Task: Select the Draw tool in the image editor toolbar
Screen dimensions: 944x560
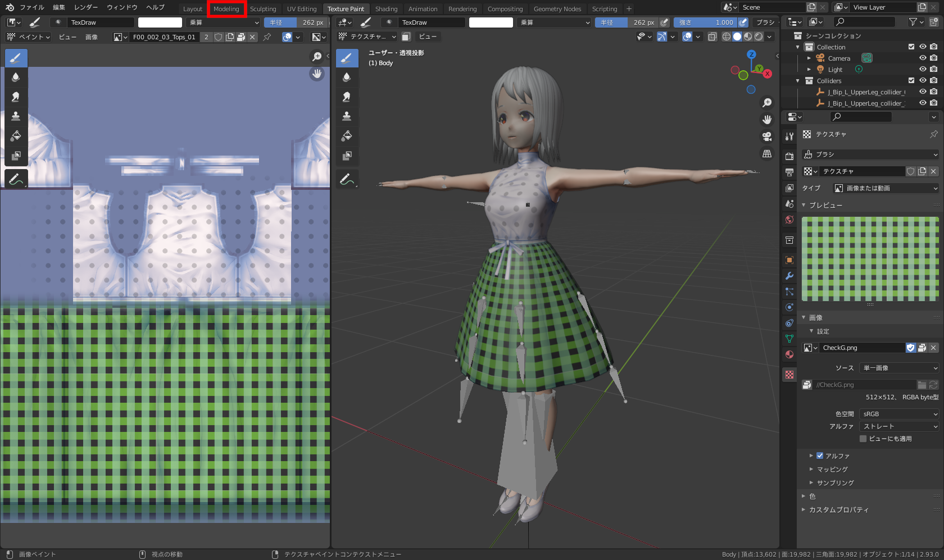Action: (16, 58)
